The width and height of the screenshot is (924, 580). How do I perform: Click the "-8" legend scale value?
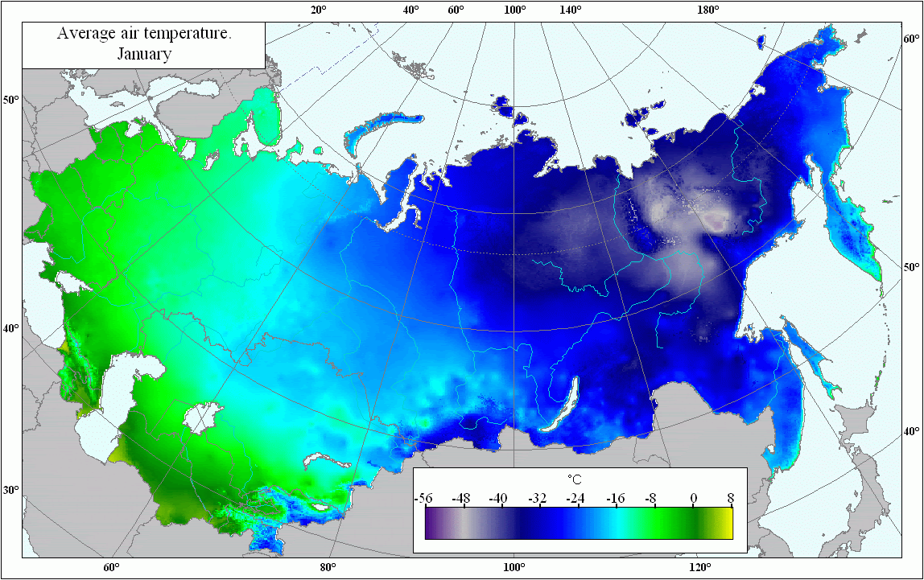point(650,499)
